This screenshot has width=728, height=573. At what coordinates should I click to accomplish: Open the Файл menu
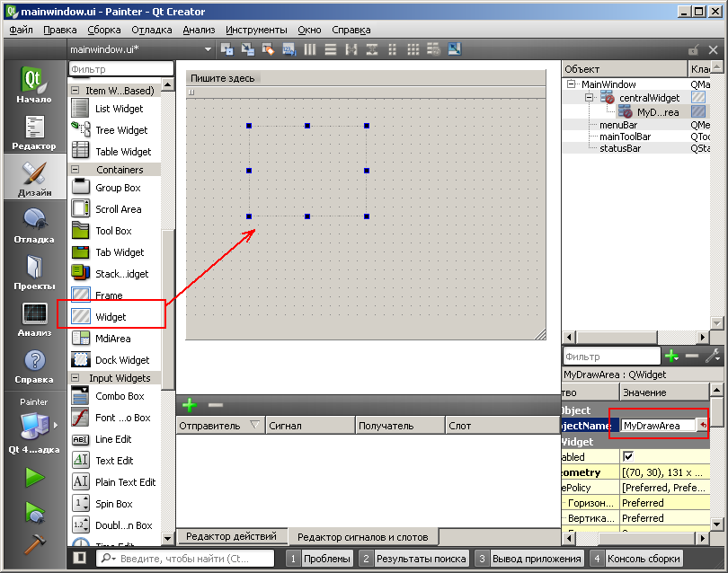[x=21, y=30]
